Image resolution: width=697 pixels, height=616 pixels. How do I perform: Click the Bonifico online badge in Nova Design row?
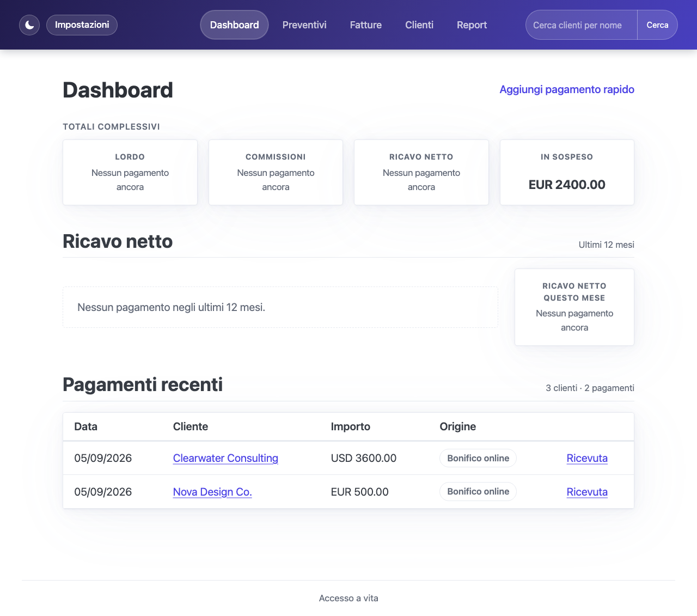(478, 491)
